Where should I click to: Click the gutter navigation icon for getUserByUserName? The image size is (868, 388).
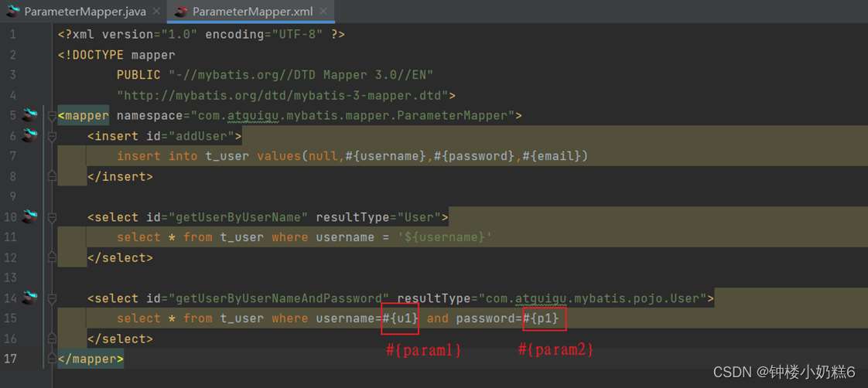[x=29, y=216]
